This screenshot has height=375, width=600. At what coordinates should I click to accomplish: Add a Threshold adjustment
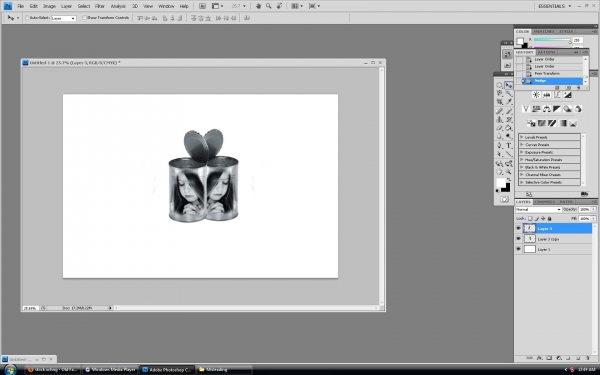[x=552, y=123]
